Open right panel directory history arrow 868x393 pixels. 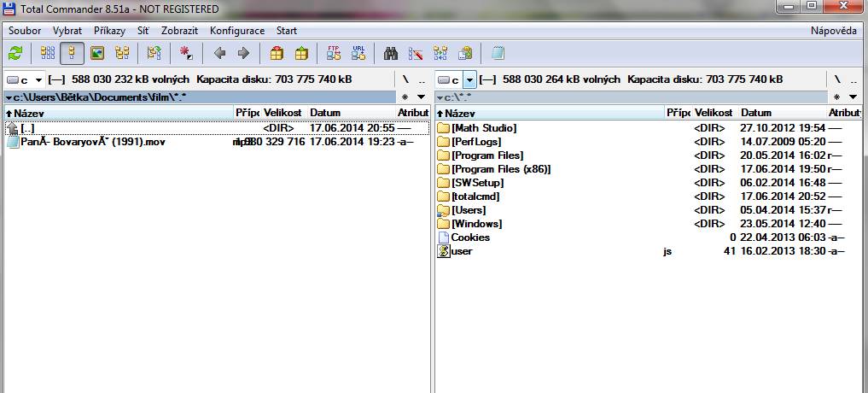point(853,97)
